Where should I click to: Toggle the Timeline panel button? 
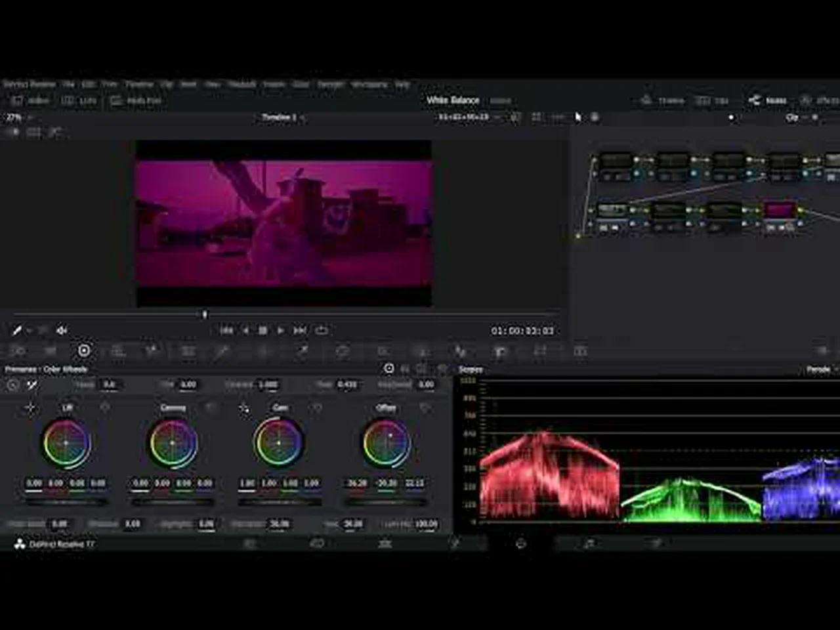pos(663,100)
